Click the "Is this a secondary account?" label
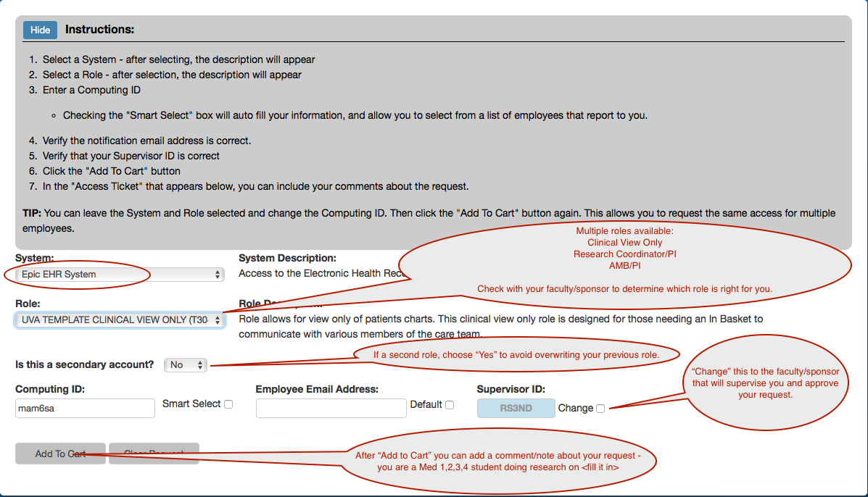This screenshot has width=868, height=497. tap(85, 365)
